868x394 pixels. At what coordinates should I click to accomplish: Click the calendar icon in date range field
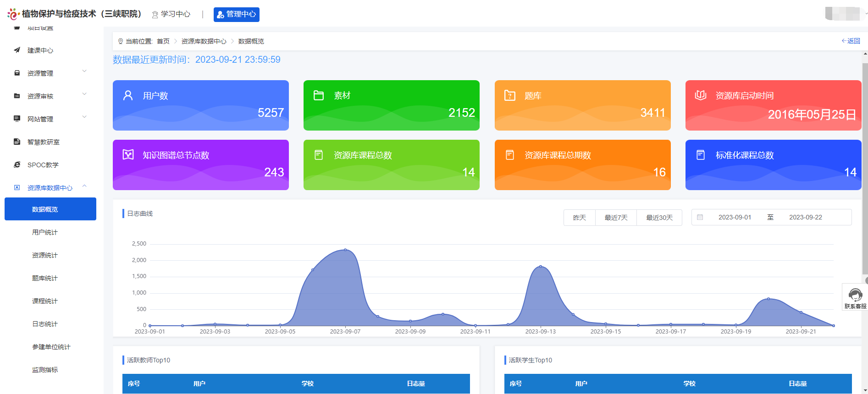[700, 217]
